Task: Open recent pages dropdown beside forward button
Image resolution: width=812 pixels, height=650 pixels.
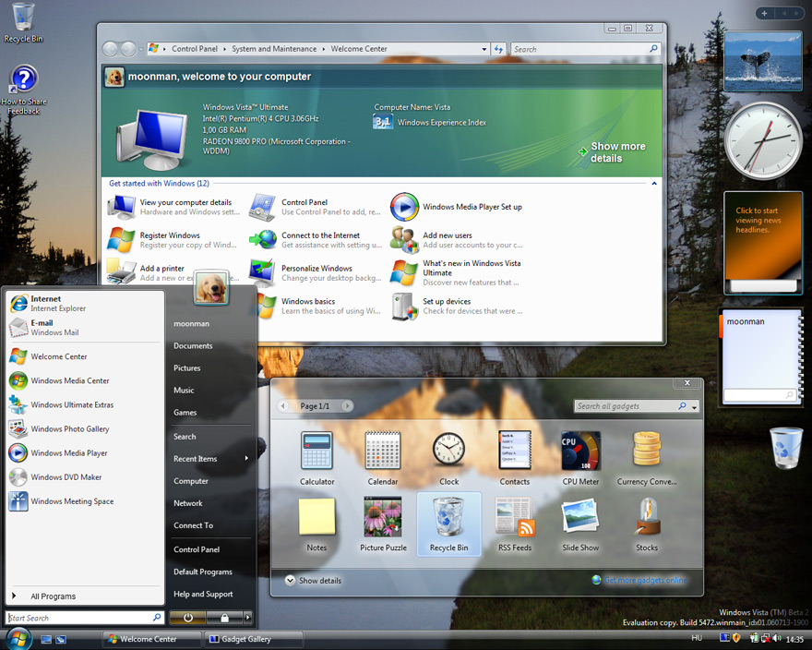Action: [x=140, y=49]
